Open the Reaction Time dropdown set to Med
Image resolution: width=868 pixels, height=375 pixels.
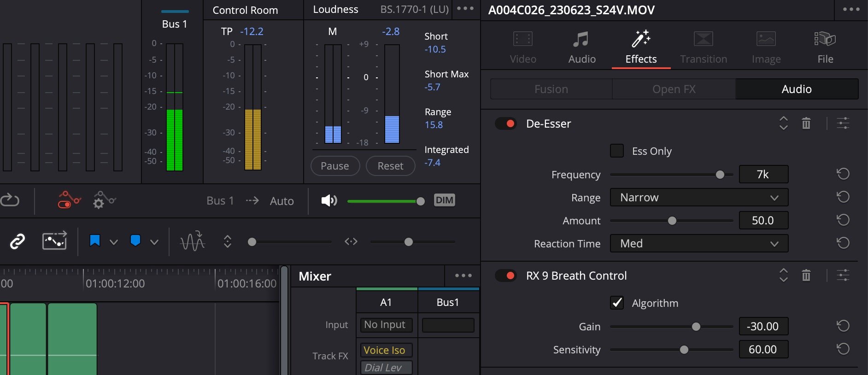[699, 243]
